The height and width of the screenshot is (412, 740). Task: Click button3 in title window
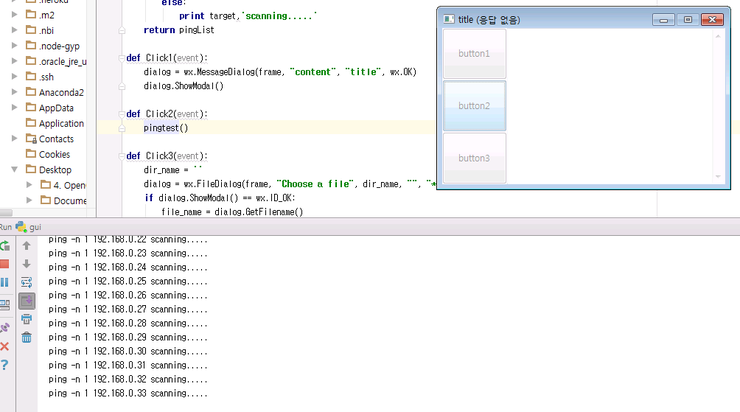pyautogui.click(x=474, y=158)
